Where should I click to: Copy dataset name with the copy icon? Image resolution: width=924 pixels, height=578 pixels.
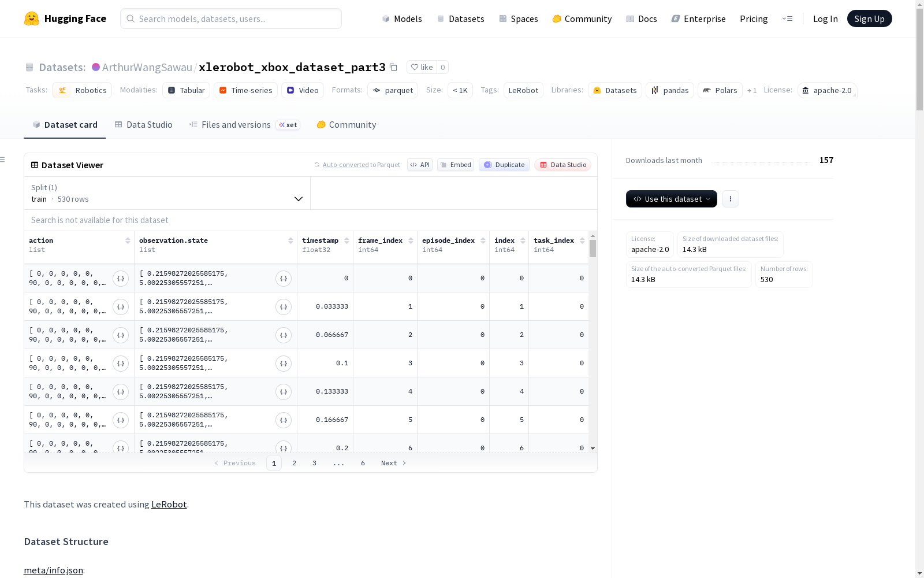393,67
